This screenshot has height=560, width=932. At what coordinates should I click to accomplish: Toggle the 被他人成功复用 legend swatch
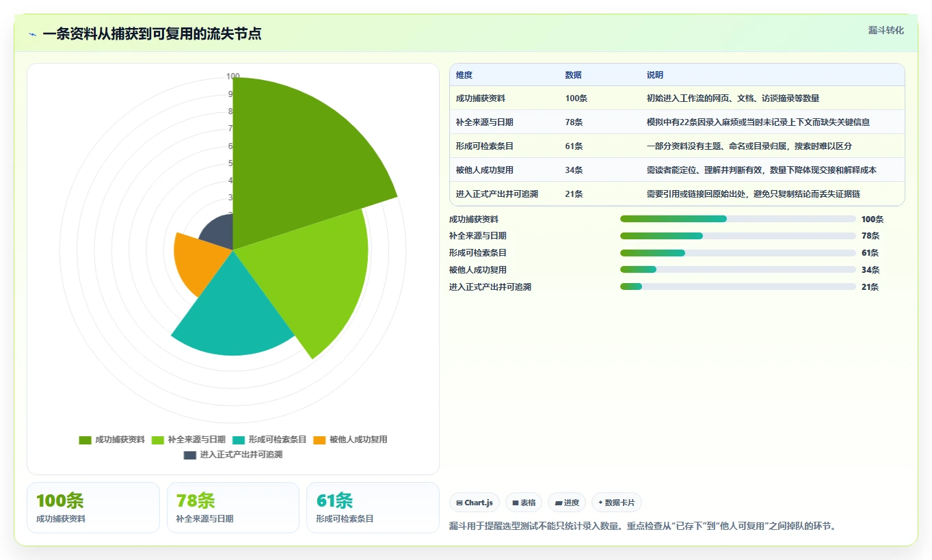pos(319,440)
